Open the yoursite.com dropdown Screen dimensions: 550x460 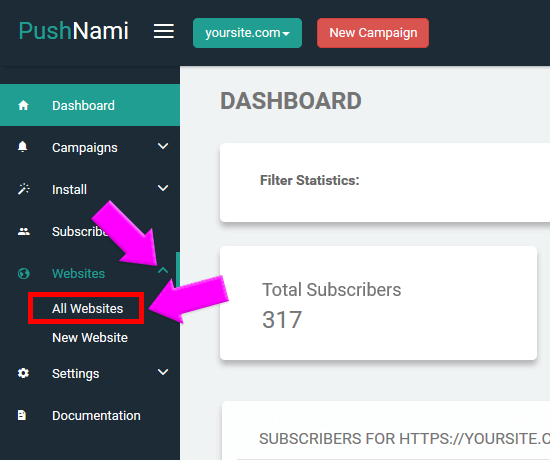pos(247,33)
